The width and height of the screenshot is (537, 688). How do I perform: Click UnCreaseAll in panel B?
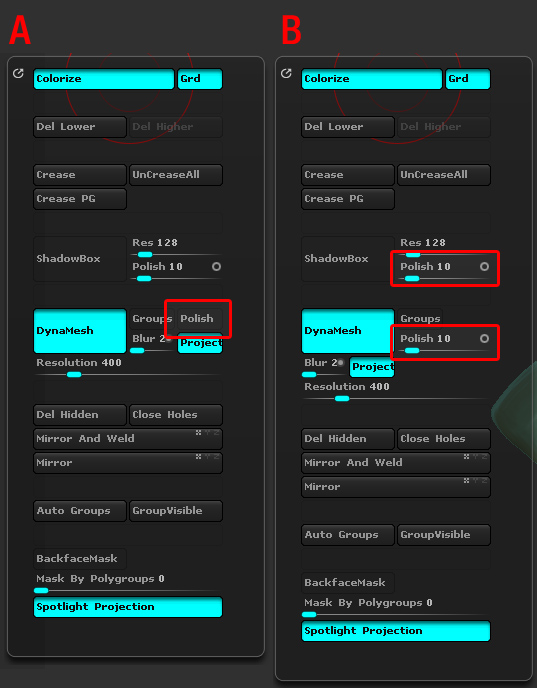[x=444, y=175]
